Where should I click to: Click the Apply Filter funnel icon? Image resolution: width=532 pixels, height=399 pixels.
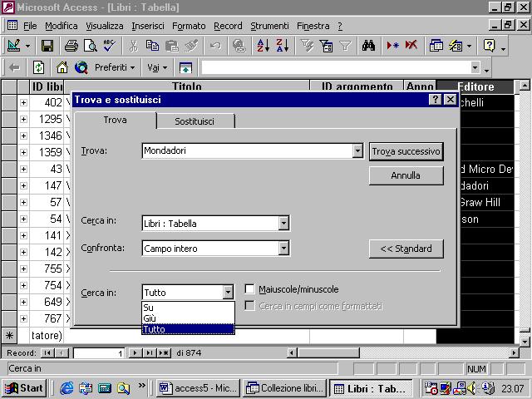coord(346,46)
